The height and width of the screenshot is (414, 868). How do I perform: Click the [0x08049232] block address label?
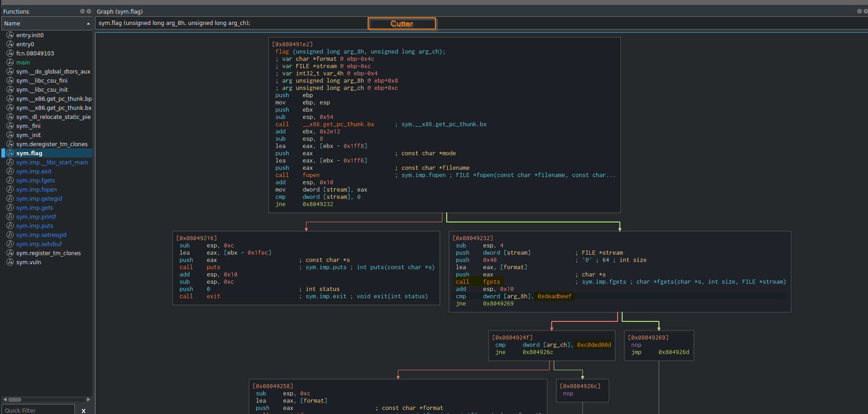[x=473, y=238]
